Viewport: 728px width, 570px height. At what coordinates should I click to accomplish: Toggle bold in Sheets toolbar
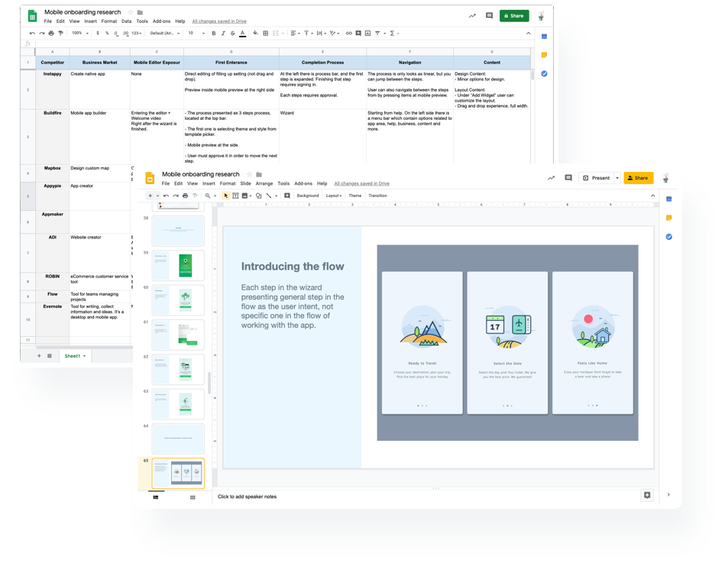pos(214,34)
